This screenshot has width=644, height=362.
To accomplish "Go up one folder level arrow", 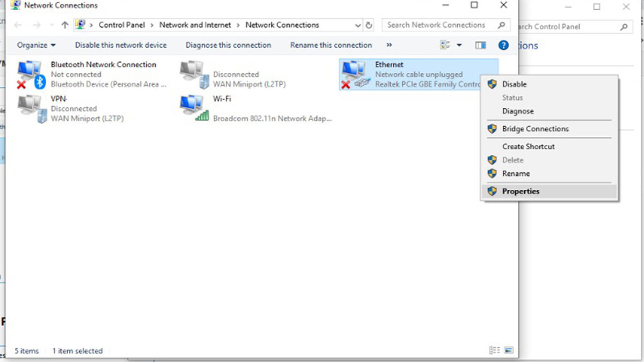I will [65, 25].
